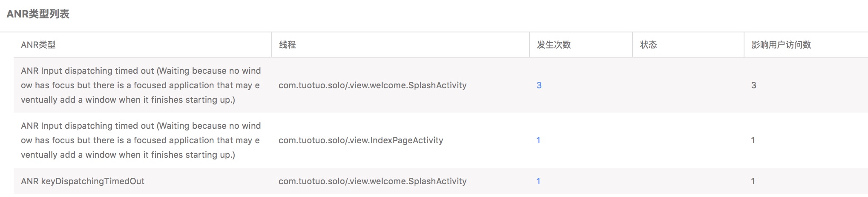This screenshot has width=868, height=197.
Task: Click first com.tuotuo.solo SplashActivity thread cell
Action: [x=373, y=85]
